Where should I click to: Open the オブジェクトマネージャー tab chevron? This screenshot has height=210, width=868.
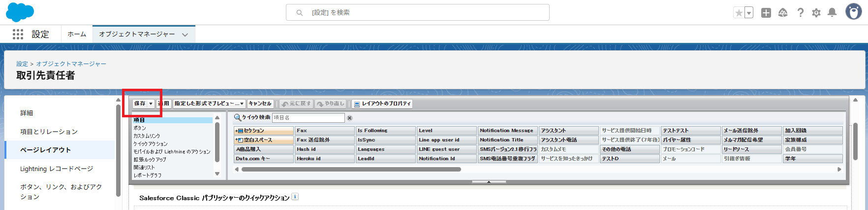click(x=185, y=35)
